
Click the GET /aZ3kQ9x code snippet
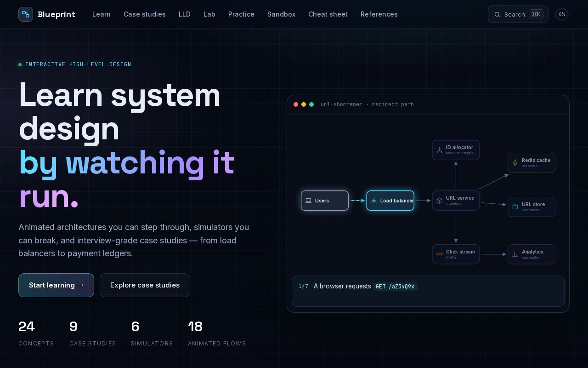tap(395, 287)
